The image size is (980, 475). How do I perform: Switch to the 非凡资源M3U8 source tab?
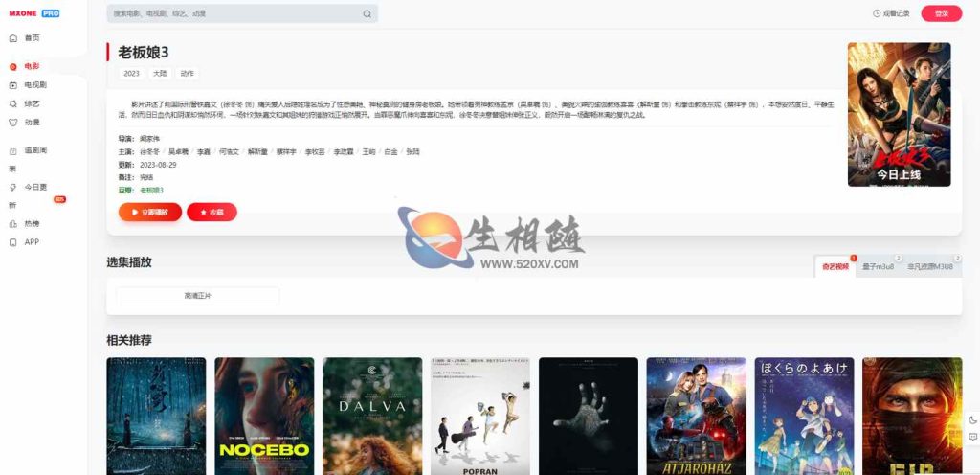coord(930,266)
